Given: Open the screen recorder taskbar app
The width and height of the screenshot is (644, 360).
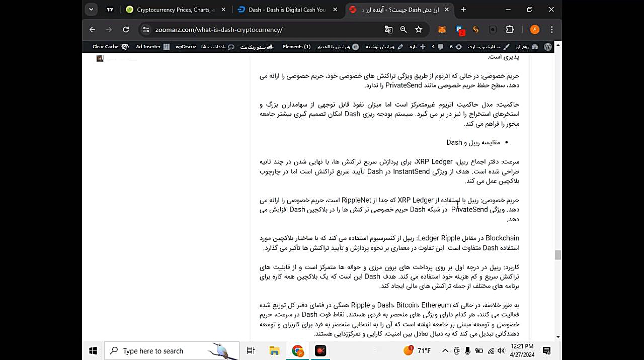Looking at the screenshot, I should (320, 351).
